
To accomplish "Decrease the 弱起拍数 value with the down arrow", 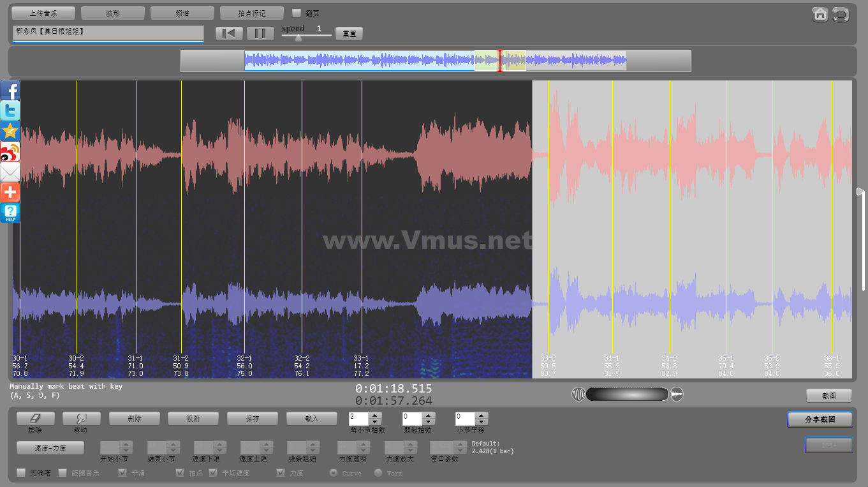I will coord(429,423).
